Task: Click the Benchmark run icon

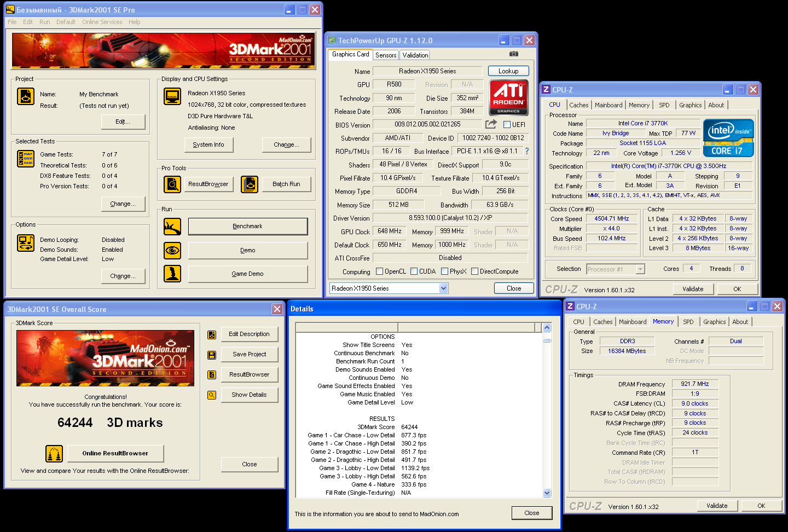Action: pyautogui.click(x=172, y=227)
